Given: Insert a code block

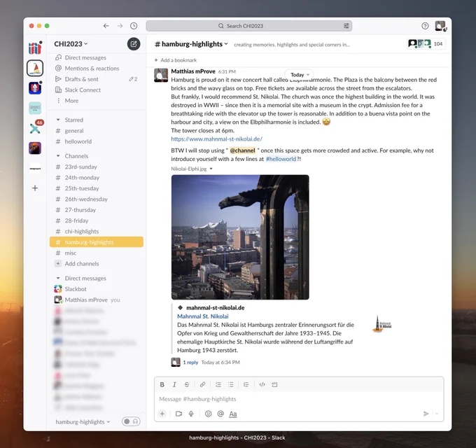Looking at the screenshot, I should click(274, 384).
